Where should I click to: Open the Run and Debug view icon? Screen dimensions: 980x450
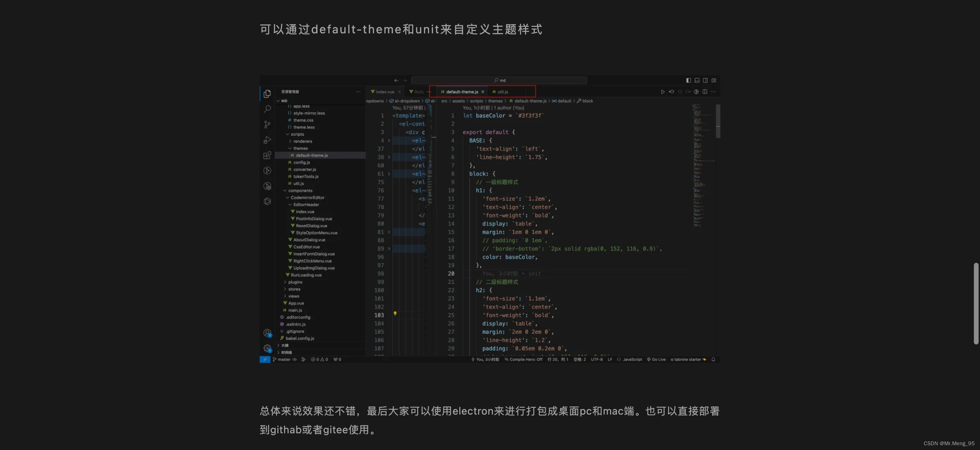coord(267,140)
